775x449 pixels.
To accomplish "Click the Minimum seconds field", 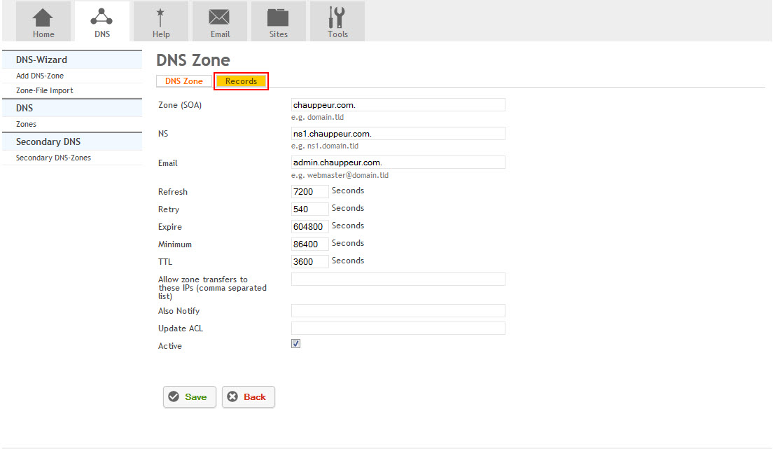I will pos(309,244).
